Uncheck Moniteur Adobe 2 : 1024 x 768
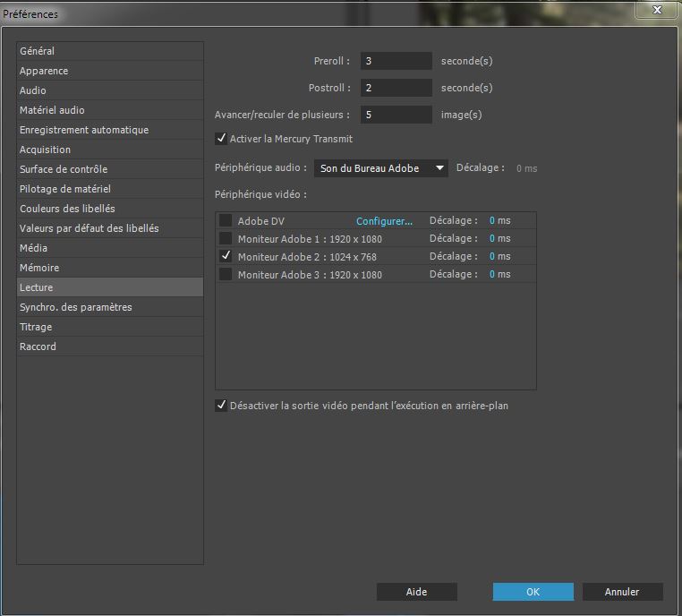682x616 pixels. (x=226, y=257)
